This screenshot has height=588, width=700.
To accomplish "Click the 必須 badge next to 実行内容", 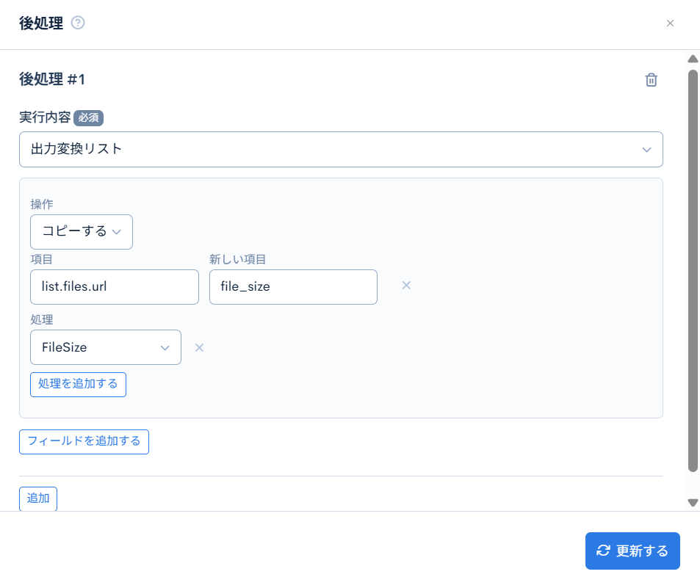I will tap(88, 117).
